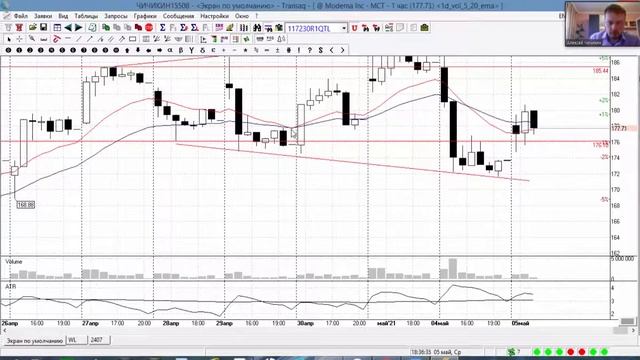Click the presenter webcam thumbnail

602,24
